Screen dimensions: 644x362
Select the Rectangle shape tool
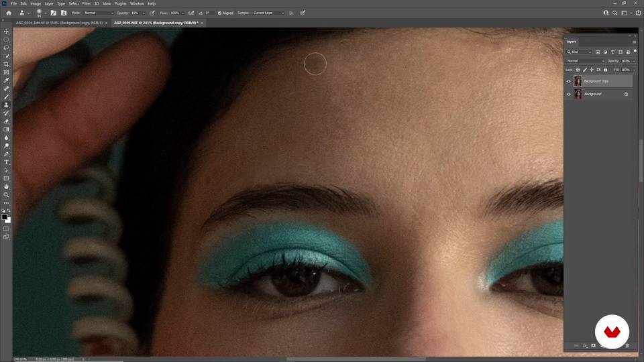pos(6,178)
